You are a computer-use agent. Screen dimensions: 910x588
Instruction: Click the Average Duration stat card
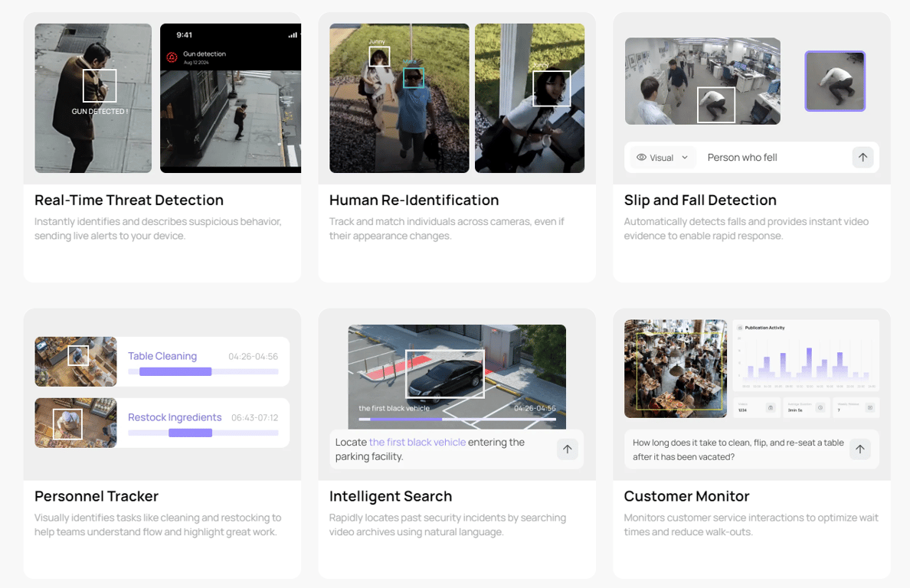(806, 407)
